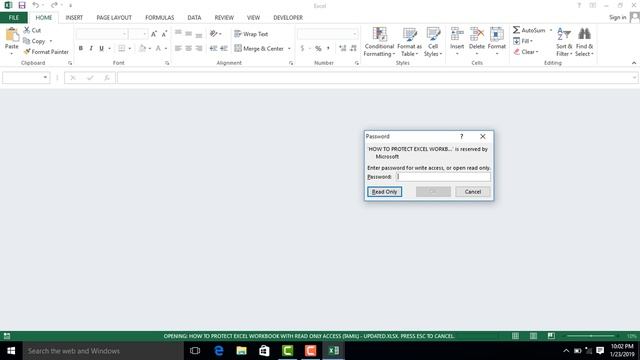The height and width of the screenshot is (360, 640).
Task: Switch to the DEVELOPER tab
Action: click(x=288, y=18)
